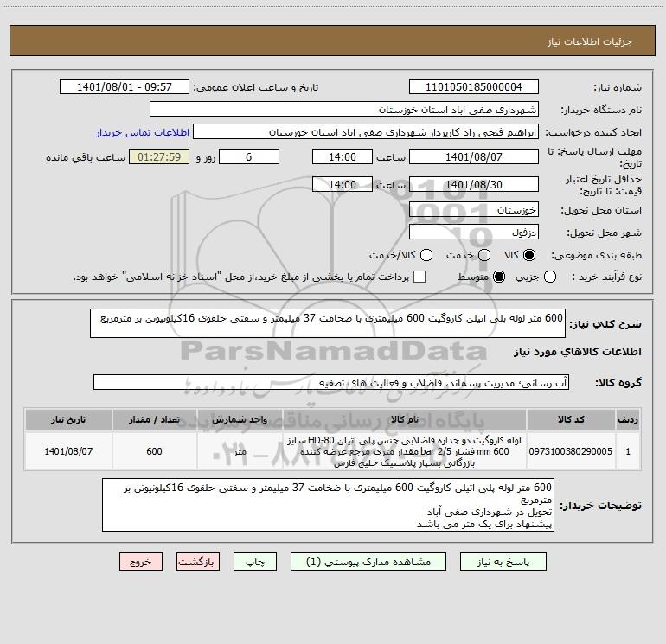Click the response deadline date 1401/08/07 field
Viewport: 666px width, 644px height.
point(474,156)
